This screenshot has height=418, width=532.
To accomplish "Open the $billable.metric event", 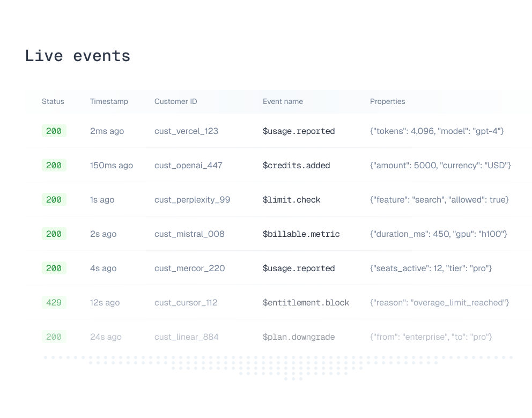I will (301, 234).
